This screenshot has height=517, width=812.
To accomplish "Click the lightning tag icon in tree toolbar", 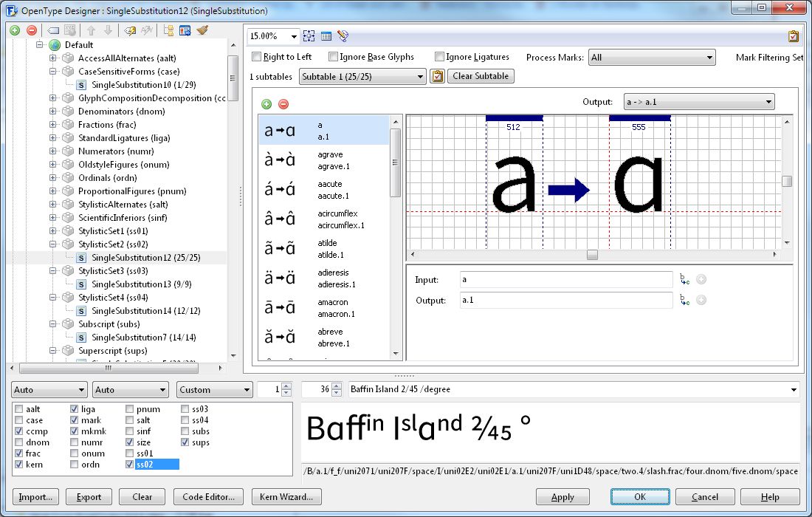I will pos(130,30).
